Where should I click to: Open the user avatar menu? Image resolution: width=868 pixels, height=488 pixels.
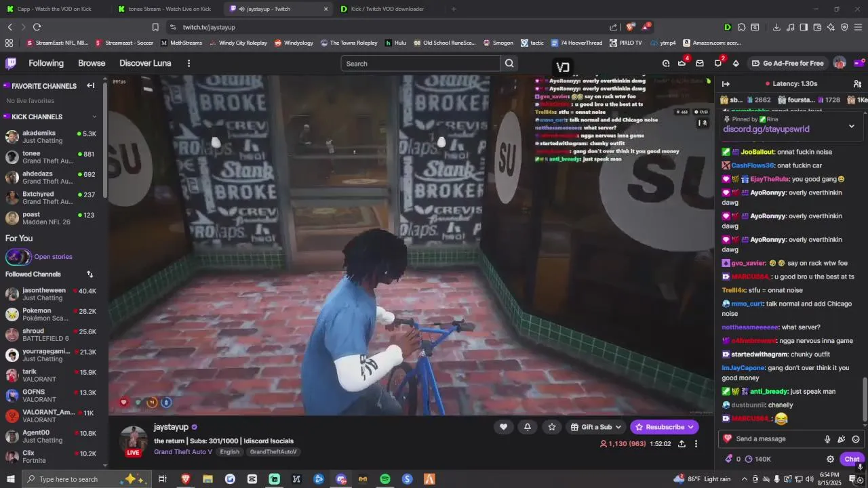[840, 63]
